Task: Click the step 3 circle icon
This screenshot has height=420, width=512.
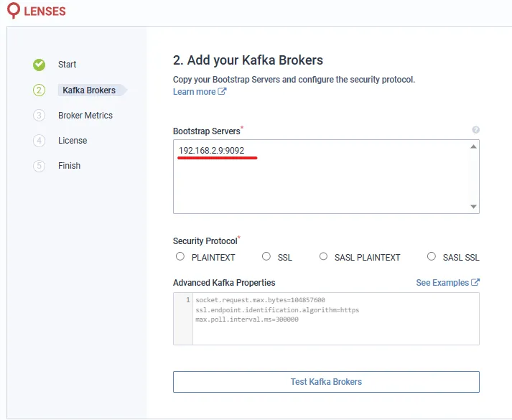Action: coord(39,115)
